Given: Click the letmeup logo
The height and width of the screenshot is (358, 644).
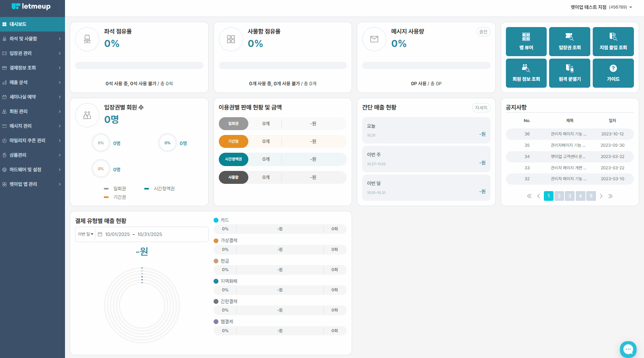Looking at the screenshot, I should pos(31,6).
